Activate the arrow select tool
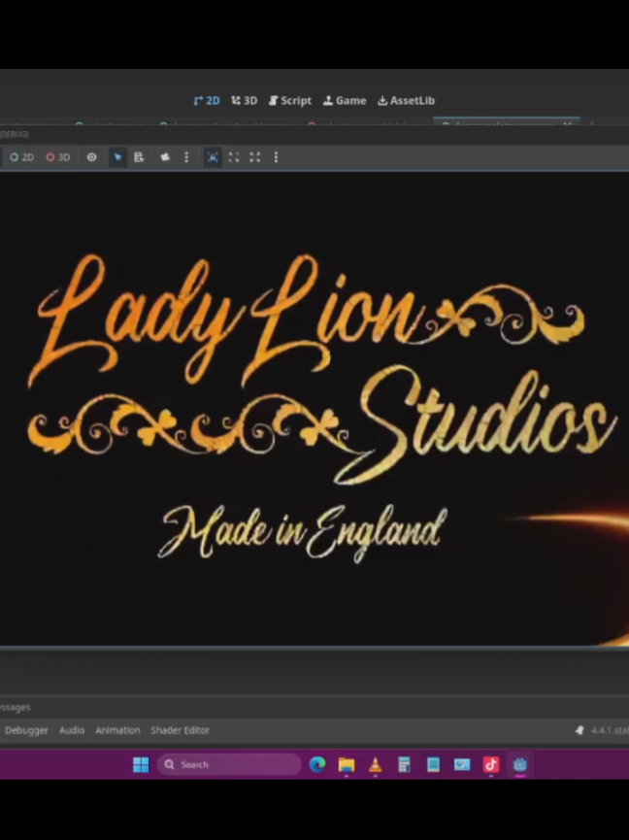The height and width of the screenshot is (840, 629). pos(117,157)
